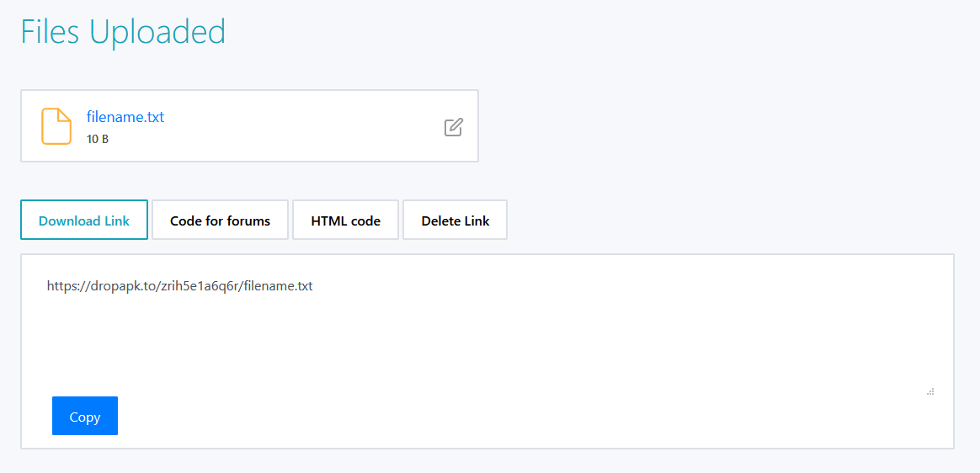Click the Files Uploaded page heading
Image resolution: width=980 pixels, height=473 pixels.
click(123, 32)
